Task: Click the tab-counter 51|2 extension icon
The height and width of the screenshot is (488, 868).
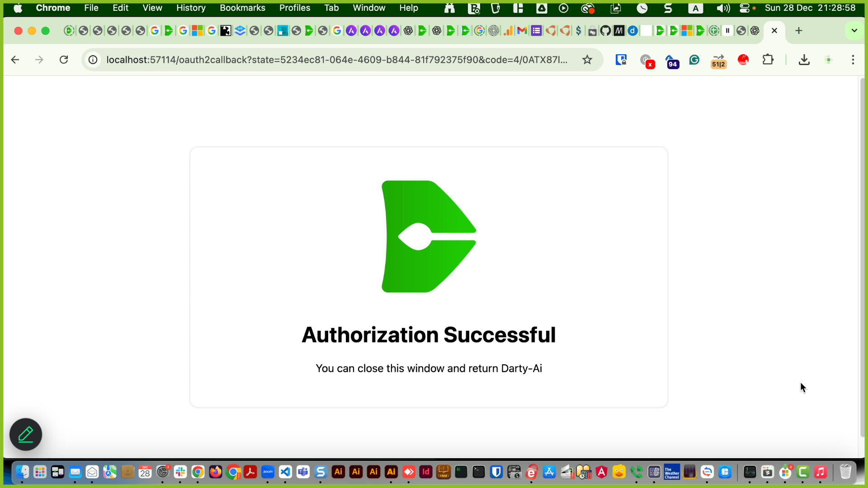Action: point(718,61)
